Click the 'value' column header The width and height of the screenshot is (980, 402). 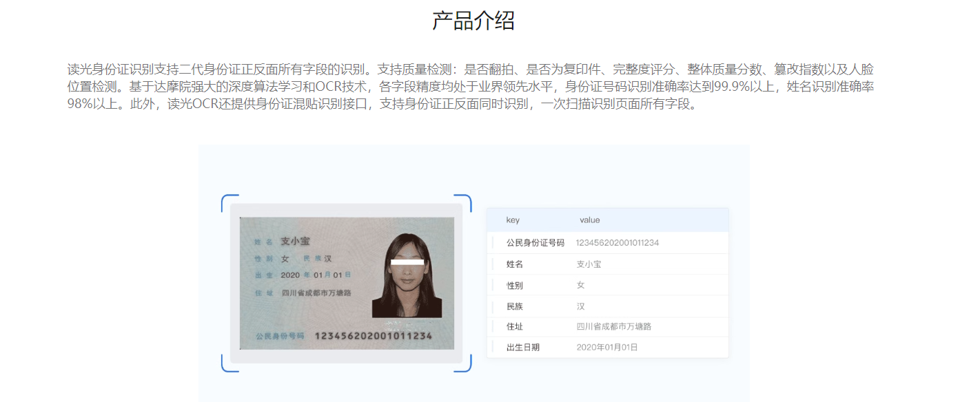pyautogui.click(x=590, y=220)
